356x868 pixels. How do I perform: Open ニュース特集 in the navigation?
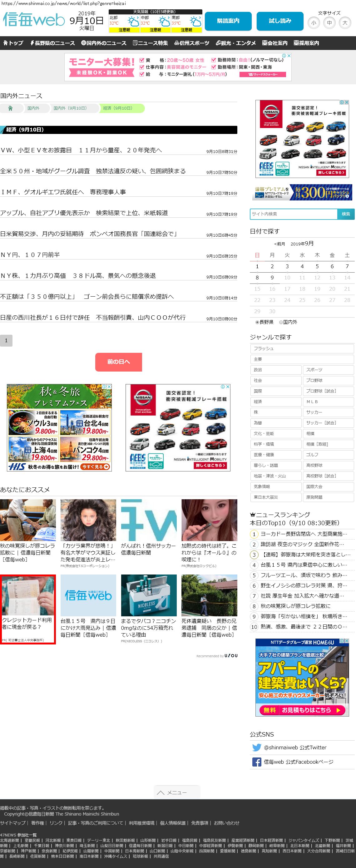pyautogui.click(x=150, y=43)
